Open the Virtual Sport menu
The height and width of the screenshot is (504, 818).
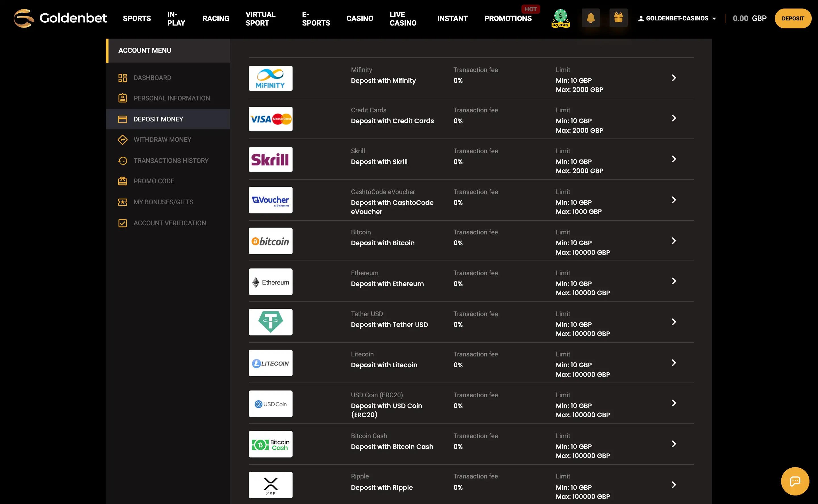[260, 18]
